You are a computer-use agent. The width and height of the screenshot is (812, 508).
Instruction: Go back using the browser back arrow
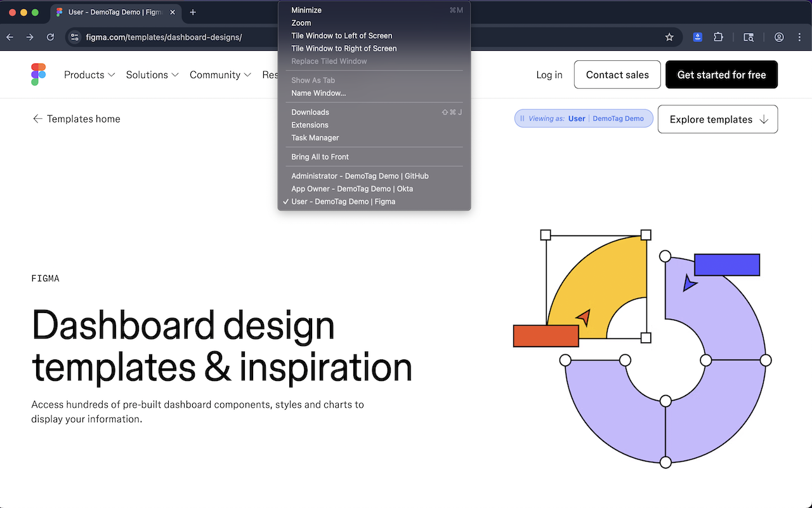(10, 37)
